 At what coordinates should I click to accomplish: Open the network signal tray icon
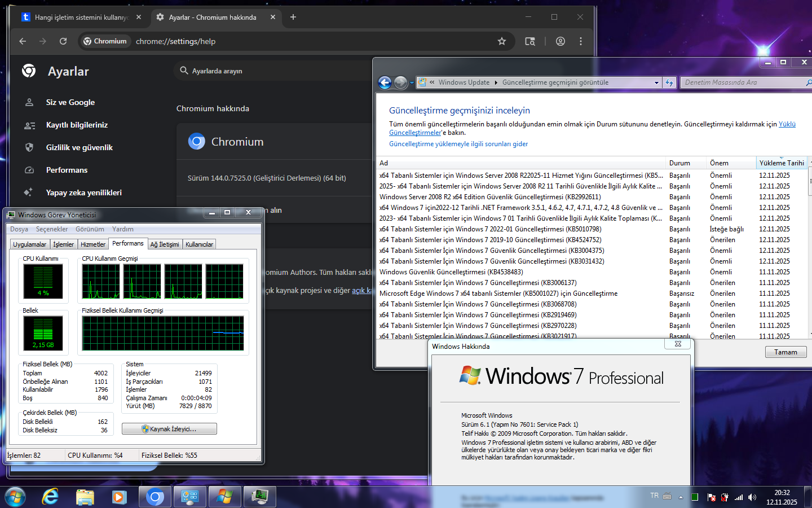pos(739,497)
